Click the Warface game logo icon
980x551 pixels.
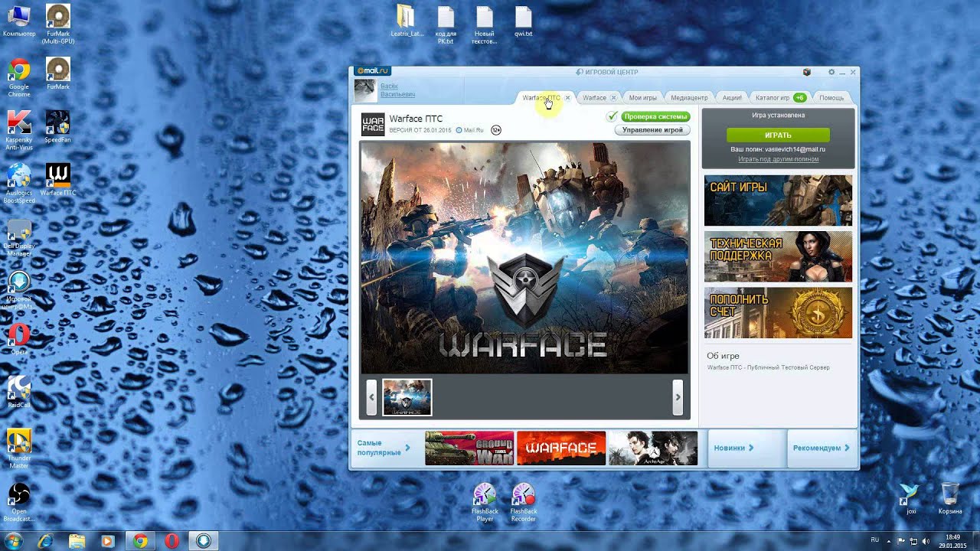(x=373, y=124)
